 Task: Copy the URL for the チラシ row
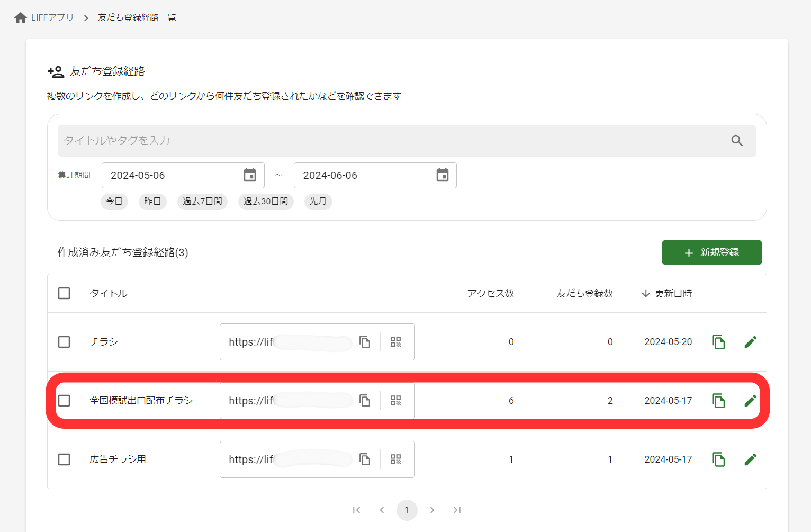(365, 342)
